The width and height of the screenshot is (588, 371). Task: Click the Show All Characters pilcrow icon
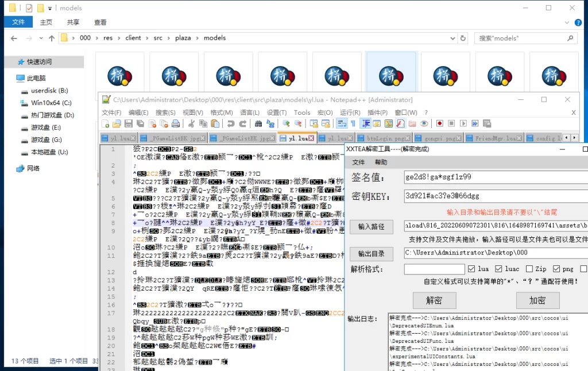tap(353, 123)
